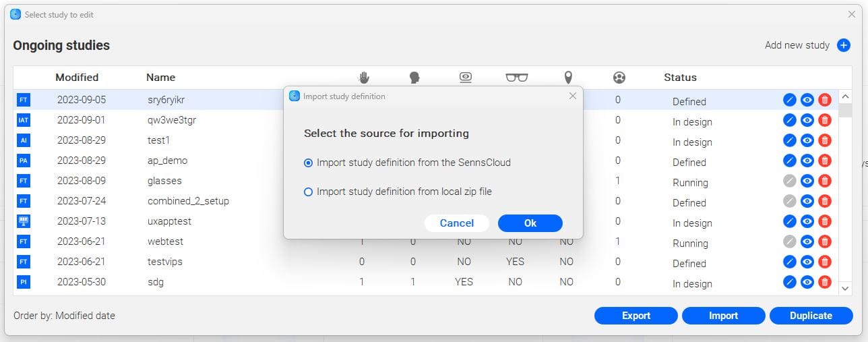Cancel the import study definition dialog

pos(457,223)
